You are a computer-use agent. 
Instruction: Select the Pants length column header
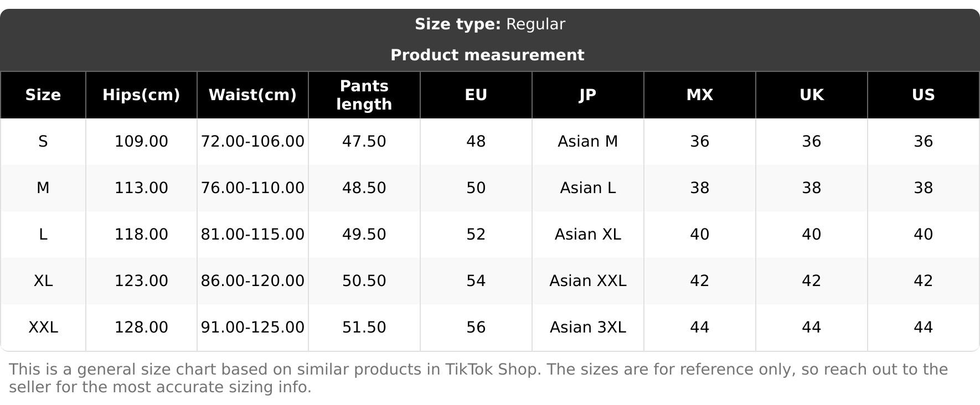click(364, 95)
